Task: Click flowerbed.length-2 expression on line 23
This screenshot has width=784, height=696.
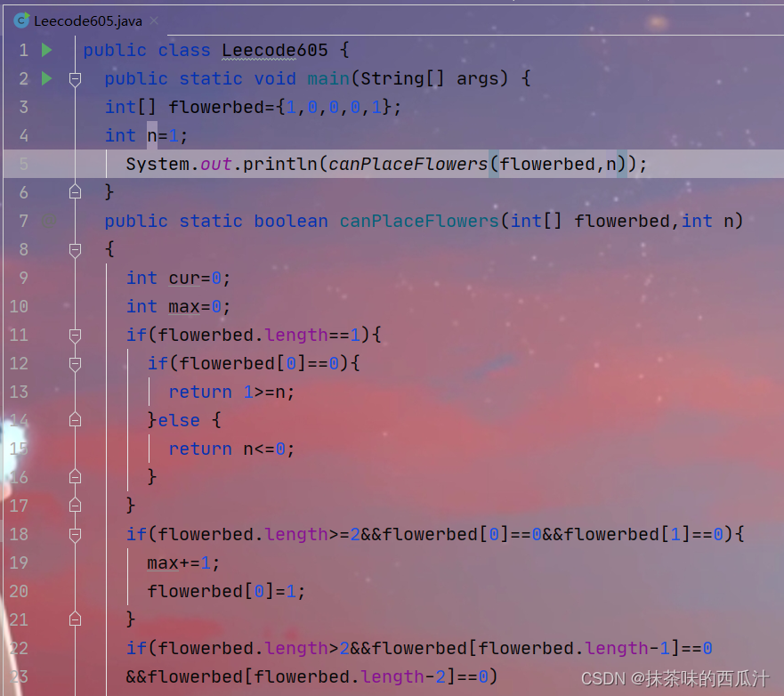Action: pyautogui.click(x=350, y=677)
